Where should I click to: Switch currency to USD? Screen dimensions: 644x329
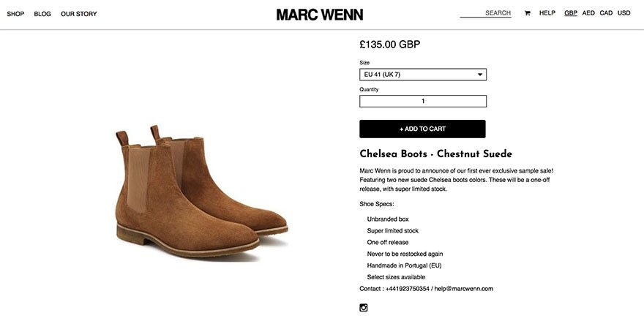624,13
